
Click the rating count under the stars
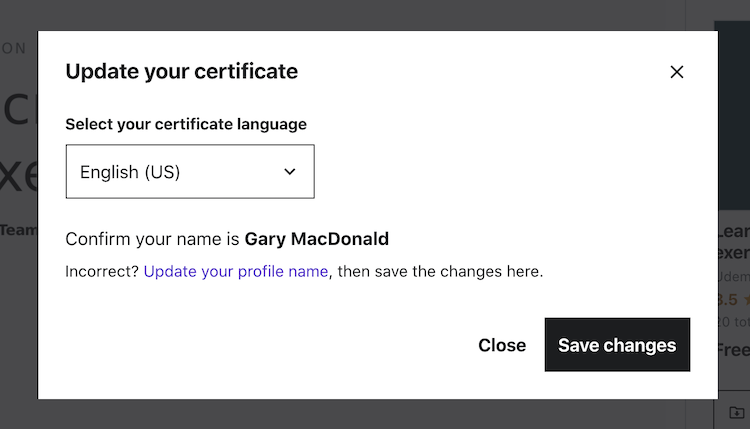(x=733, y=322)
